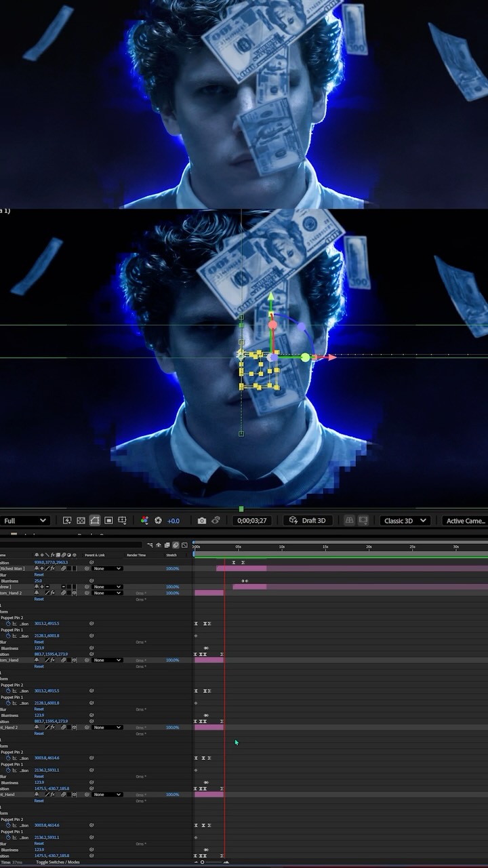488x868 pixels.
Task: Click the Render Time column header
Action: click(x=136, y=555)
